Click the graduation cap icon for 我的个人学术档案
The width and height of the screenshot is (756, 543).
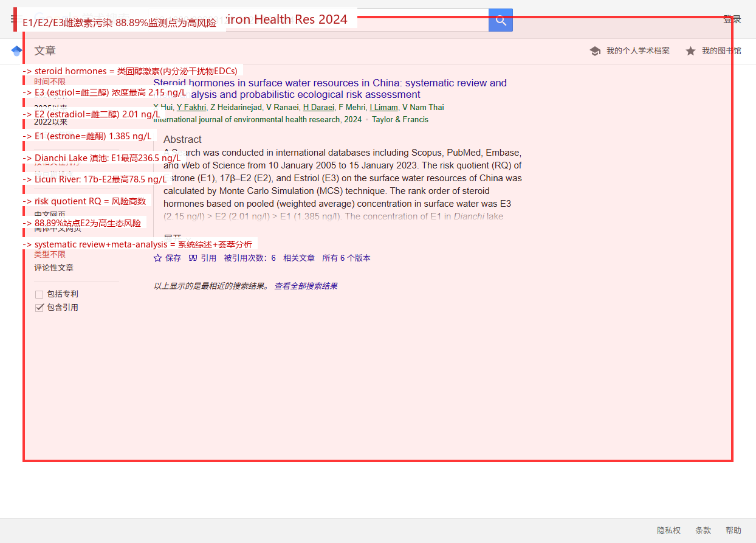pyautogui.click(x=595, y=51)
